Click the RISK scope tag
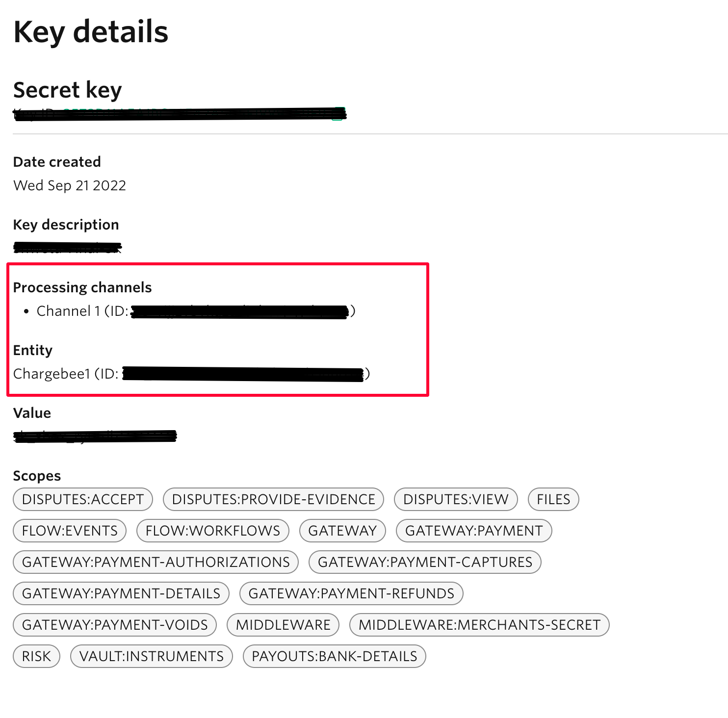 36,656
